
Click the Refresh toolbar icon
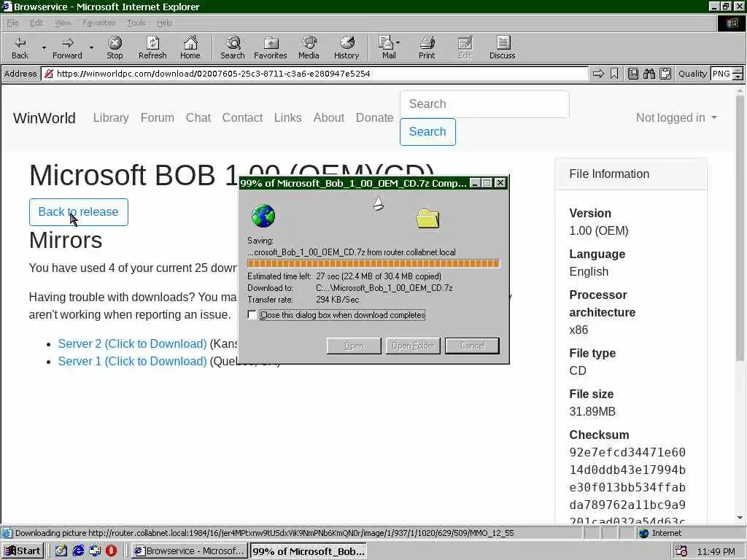pos(152,43)
